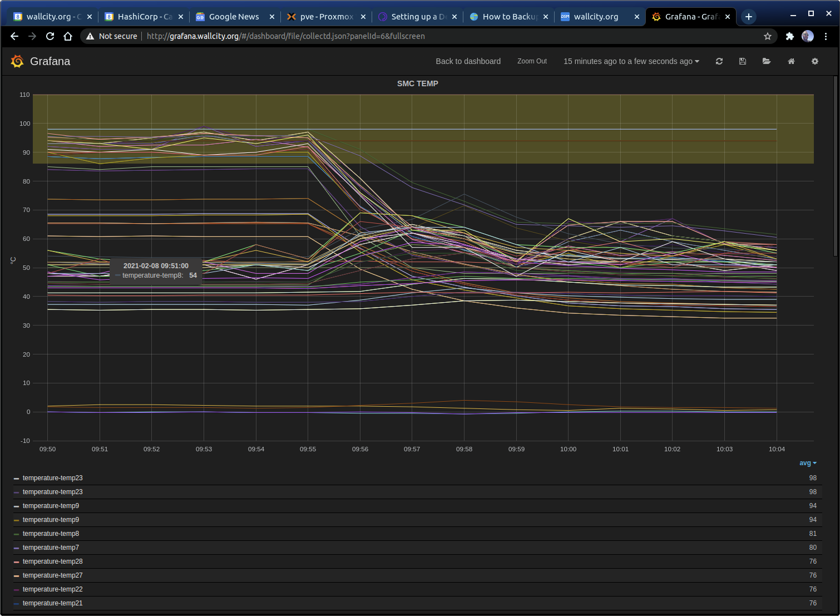Open the browser home page button
840x616 pixels.
tap(68, 36)
